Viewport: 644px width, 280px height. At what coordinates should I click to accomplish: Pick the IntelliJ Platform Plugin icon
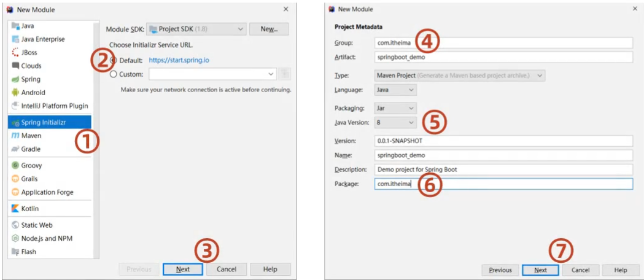[x=15, y=106]
